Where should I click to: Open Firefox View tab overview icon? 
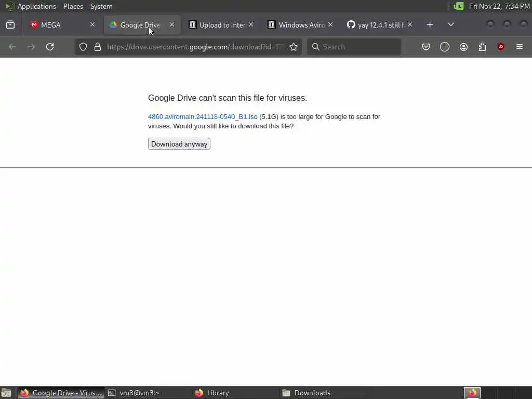point(10,25)
